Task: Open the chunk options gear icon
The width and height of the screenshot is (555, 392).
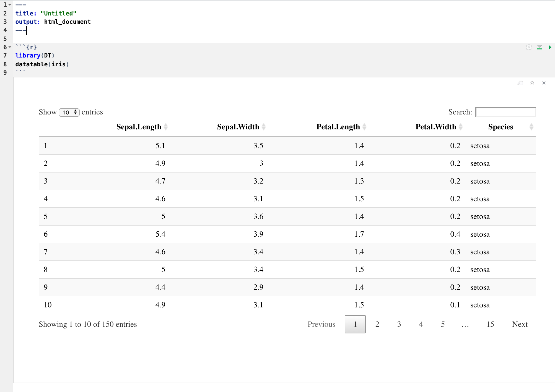Action: pos(529,47)
